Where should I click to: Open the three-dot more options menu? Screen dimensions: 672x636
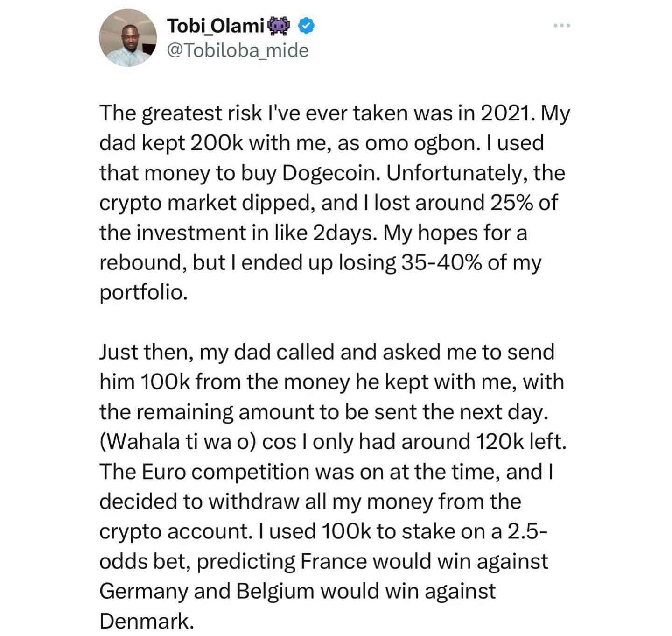coord(561,26)
